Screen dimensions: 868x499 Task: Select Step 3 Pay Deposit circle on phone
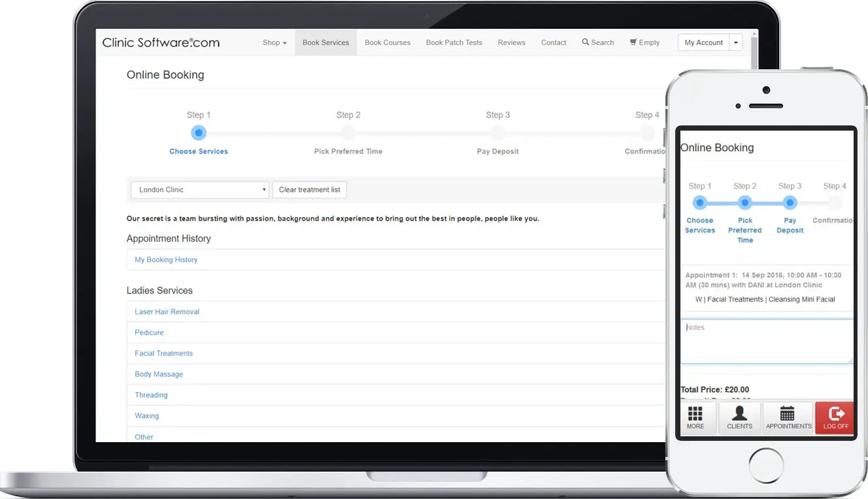tap(790, 202)
